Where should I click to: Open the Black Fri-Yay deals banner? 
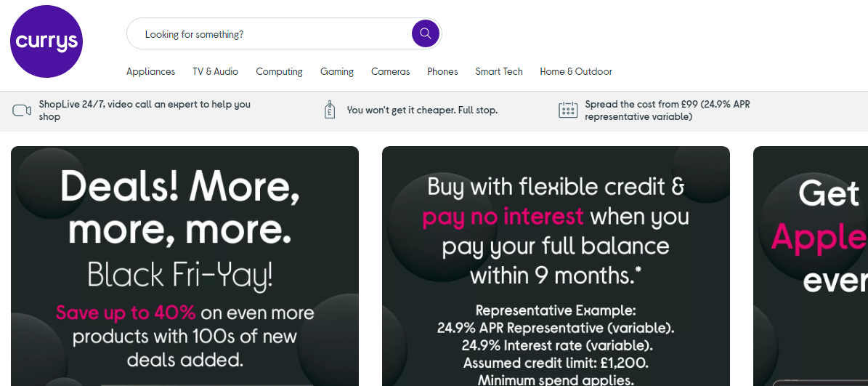[184, 265]
